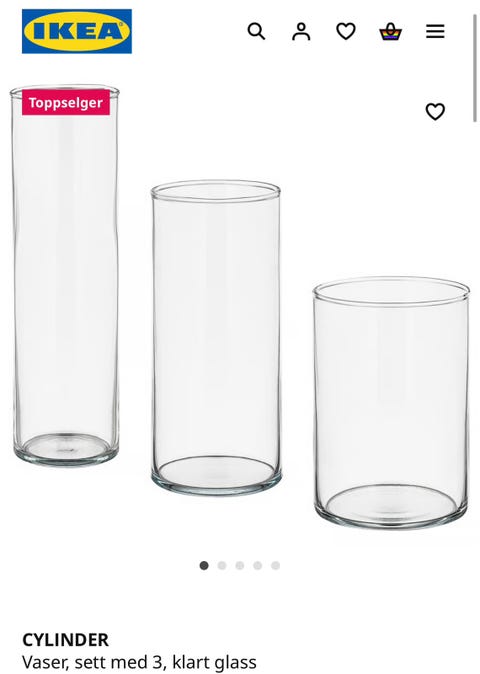Click the short wide vase image
The width and height of the screenshot is (480, 674).
tap(391, 403)
